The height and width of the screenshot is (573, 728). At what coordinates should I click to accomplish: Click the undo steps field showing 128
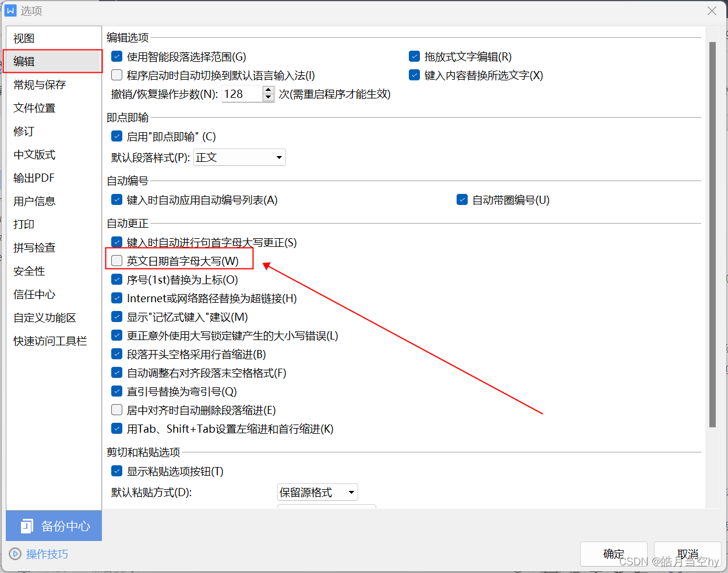242,94
